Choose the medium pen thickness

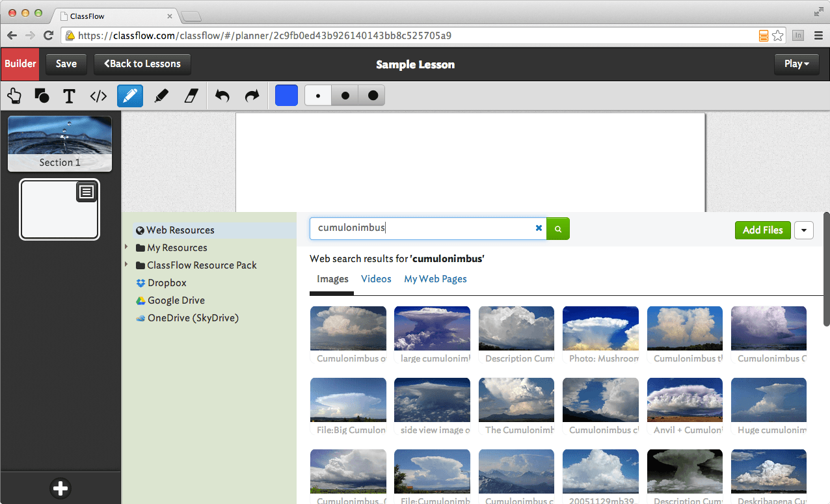(x=345, y=96)
